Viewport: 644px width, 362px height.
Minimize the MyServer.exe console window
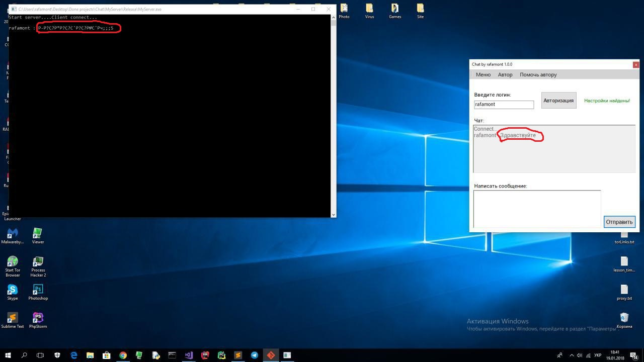click(298, 9)
